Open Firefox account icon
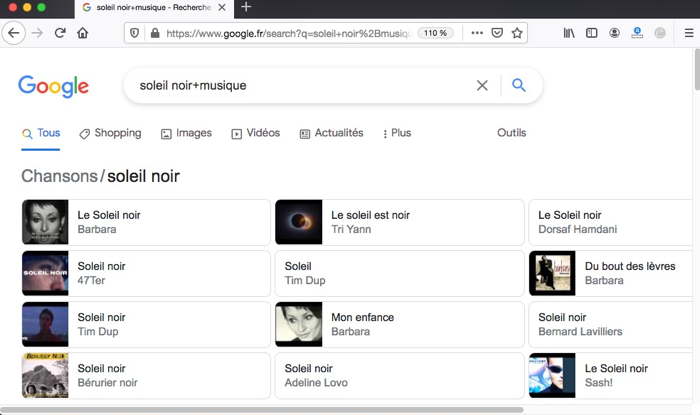 [614, 33]
